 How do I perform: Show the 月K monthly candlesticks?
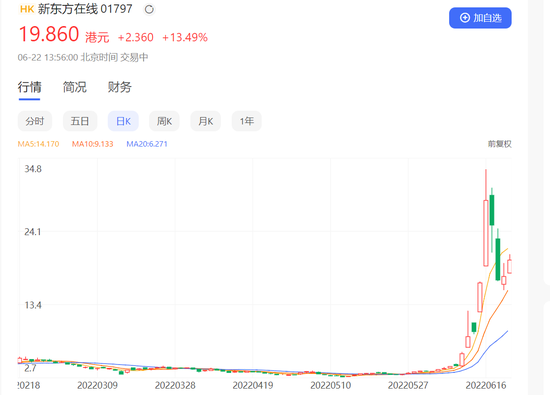click(x=206, y=121)
